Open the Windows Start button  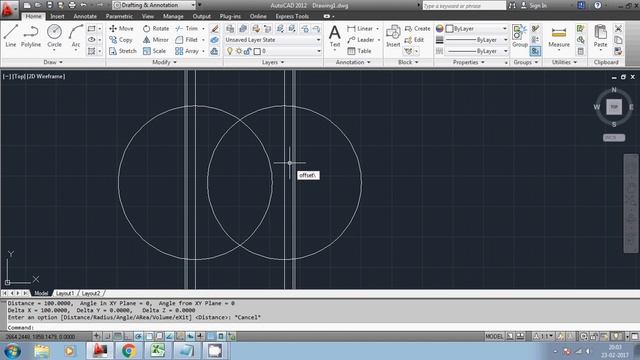pyautogui.click(x=13, y=351)
